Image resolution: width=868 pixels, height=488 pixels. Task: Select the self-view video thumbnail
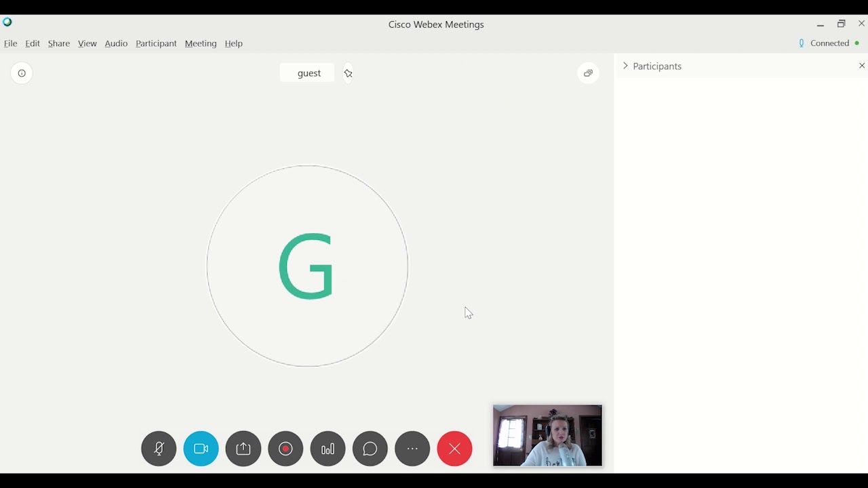point(547,436)
